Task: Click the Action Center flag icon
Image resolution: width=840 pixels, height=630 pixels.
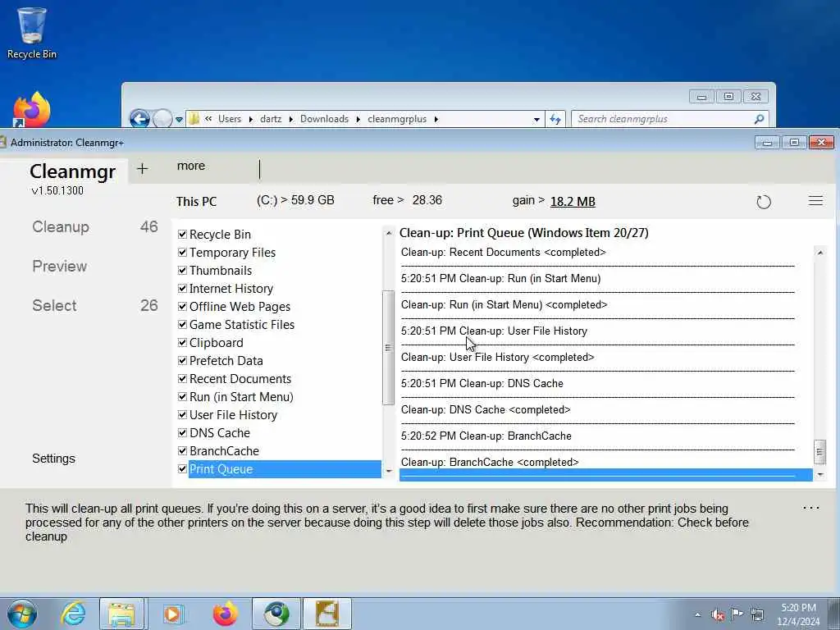Action: point(737,614)
